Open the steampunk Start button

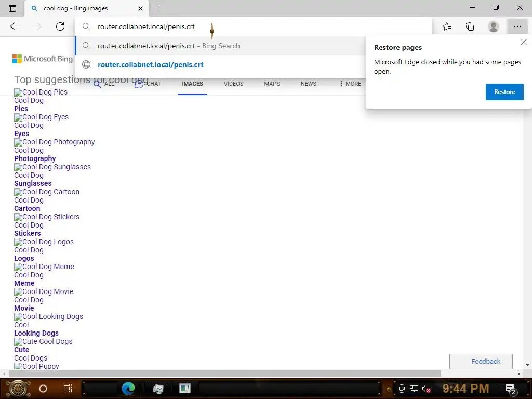pos(18,389)
